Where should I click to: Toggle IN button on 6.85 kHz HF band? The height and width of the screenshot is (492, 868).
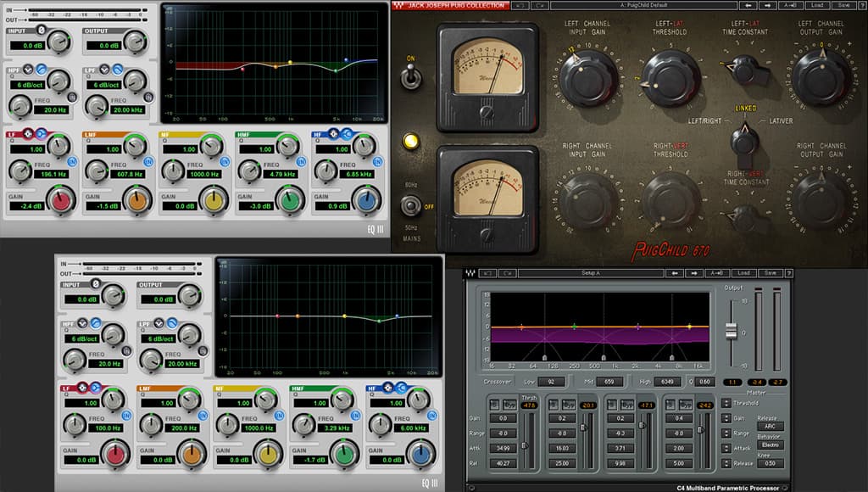377,162
